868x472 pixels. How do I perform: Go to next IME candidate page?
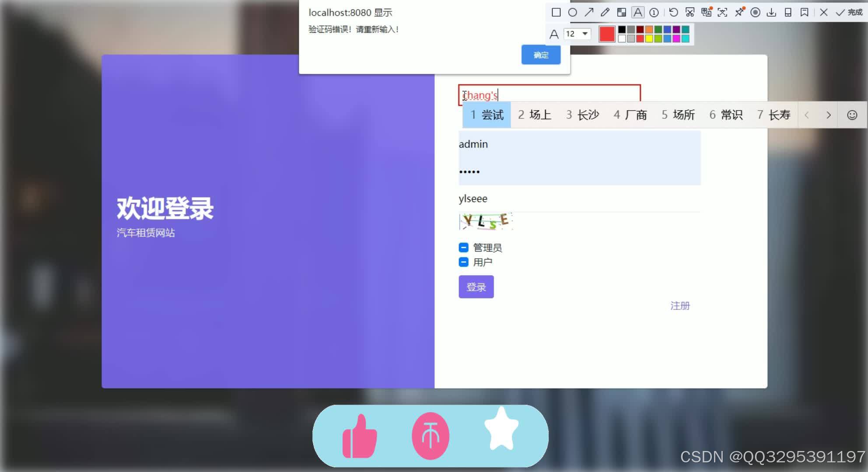tap(828, 115)
